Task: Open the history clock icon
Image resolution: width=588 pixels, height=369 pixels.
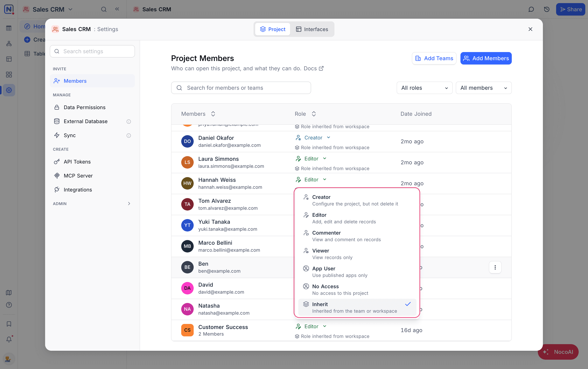Action: click(547, 9)
